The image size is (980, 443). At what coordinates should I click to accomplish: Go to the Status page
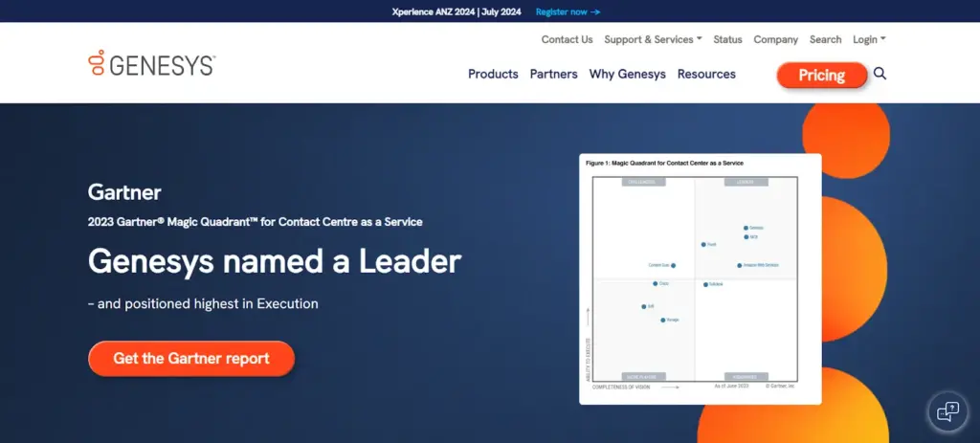point(727,39)
